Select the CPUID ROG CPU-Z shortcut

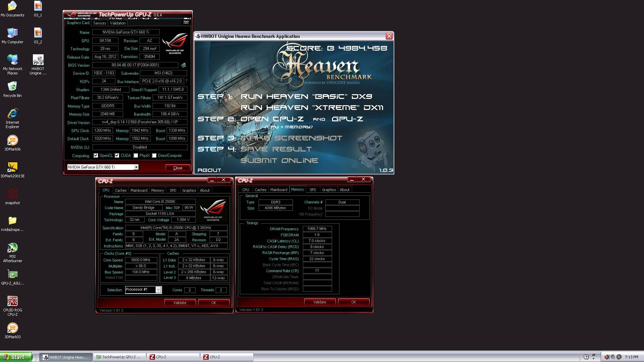12,306
